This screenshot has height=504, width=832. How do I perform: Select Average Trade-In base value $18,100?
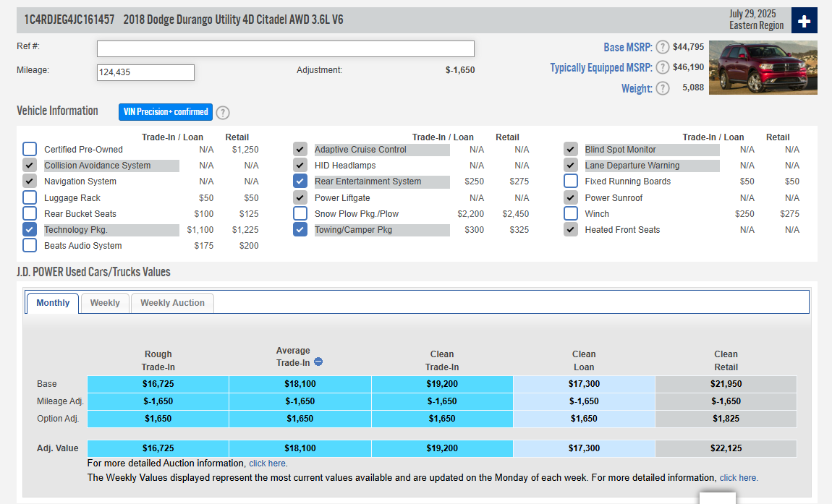pyautogui.click(x=300, y=384)
